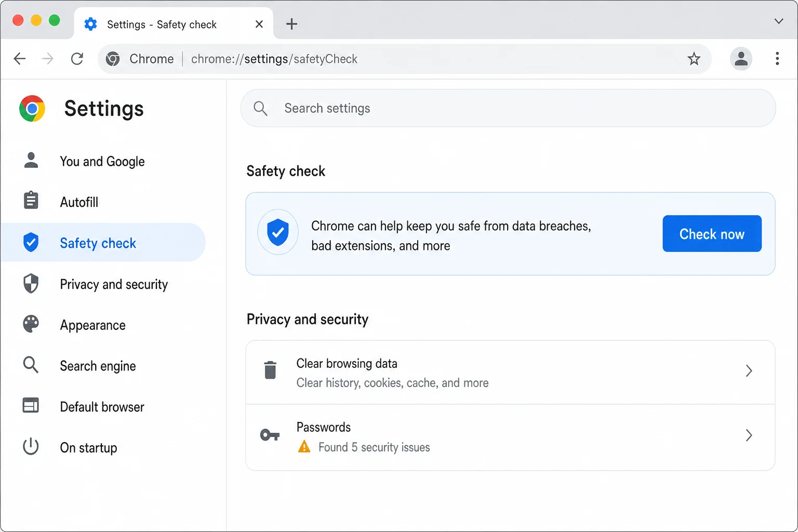Open On startup settings
Screen dimensions: 798x532
click(104, 447)
